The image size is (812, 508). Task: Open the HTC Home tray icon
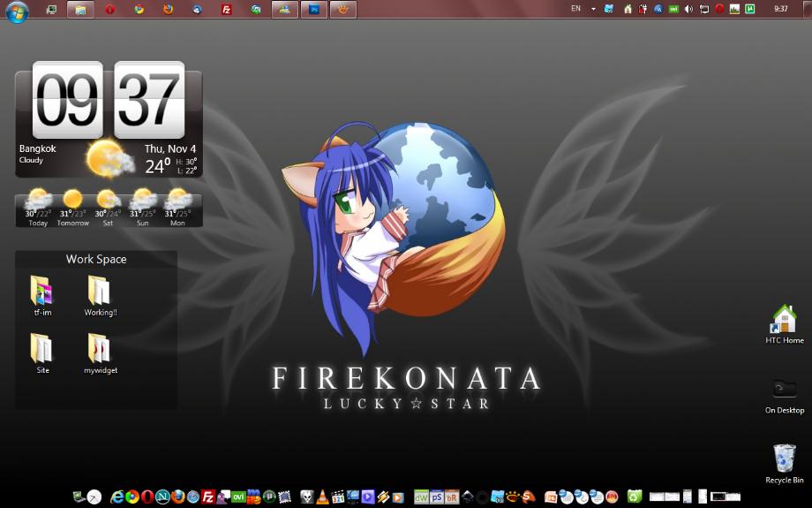[x=628, y=9]
